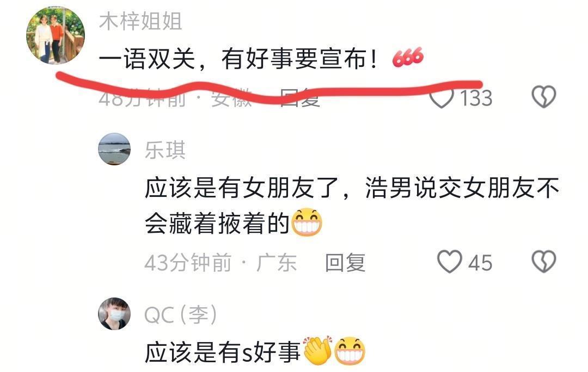Click the 43分钟前 · 广东 timestamp
The image size is (588, 372).
[x=221, y=263]
